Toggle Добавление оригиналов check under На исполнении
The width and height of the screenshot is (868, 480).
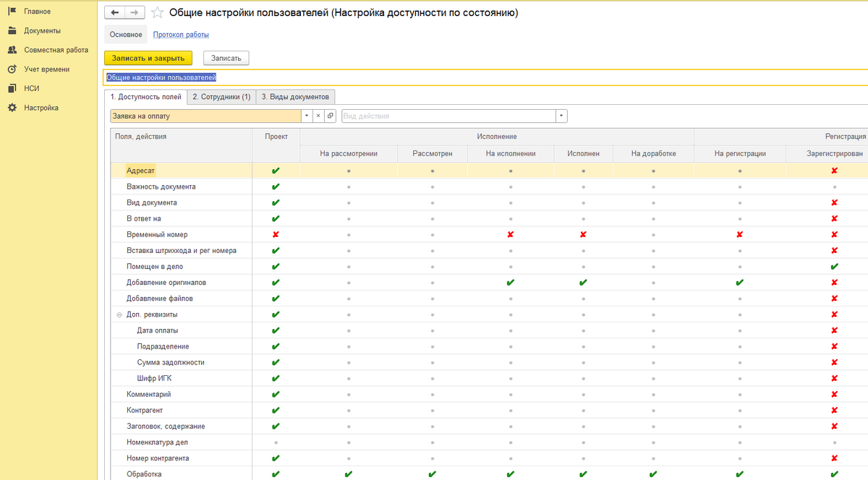coord(511,283)
